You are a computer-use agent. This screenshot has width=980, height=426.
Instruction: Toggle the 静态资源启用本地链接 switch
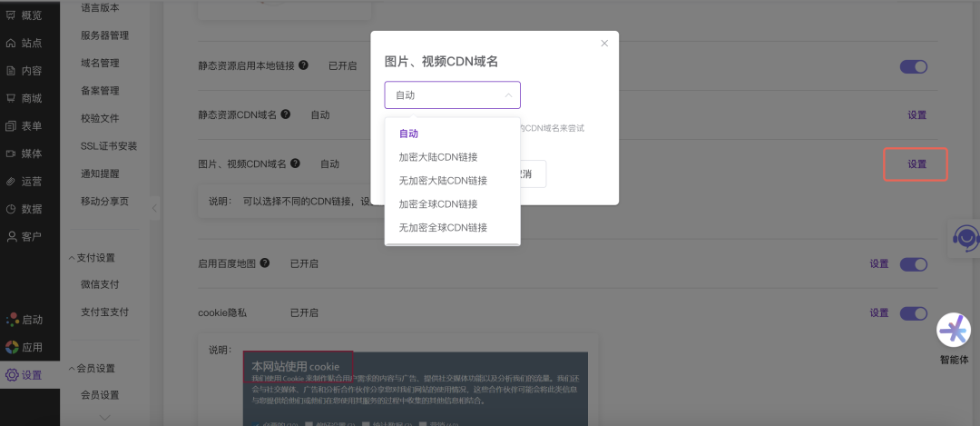(x=913, y=66)
